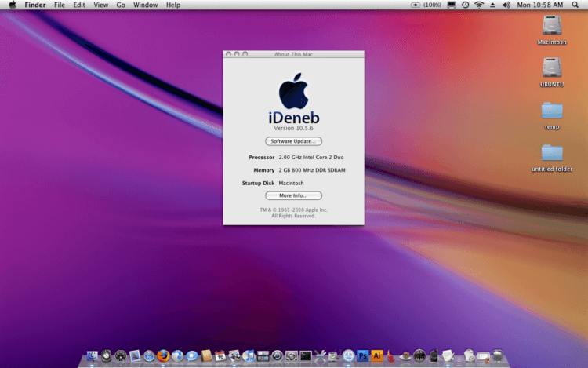Open the Finder menu
This screenshot has height=368, width=588.
click(34, 5)
